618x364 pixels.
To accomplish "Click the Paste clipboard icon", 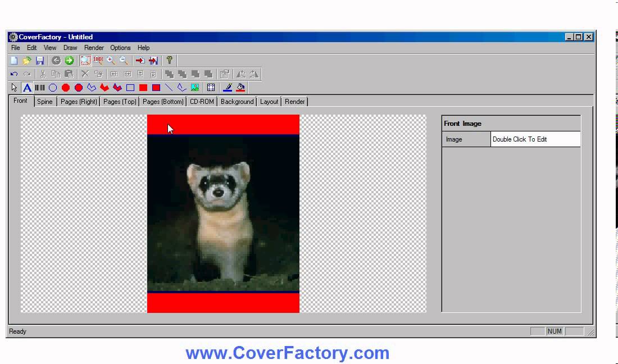I will click(69, 74).
